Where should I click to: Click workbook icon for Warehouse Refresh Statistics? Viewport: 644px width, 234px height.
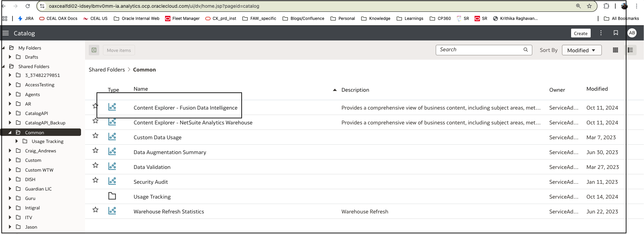pos(112,211)
